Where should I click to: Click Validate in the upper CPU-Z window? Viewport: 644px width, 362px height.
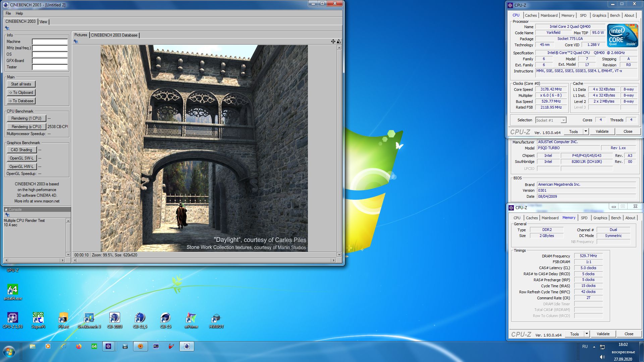click(x=602, y=131)
